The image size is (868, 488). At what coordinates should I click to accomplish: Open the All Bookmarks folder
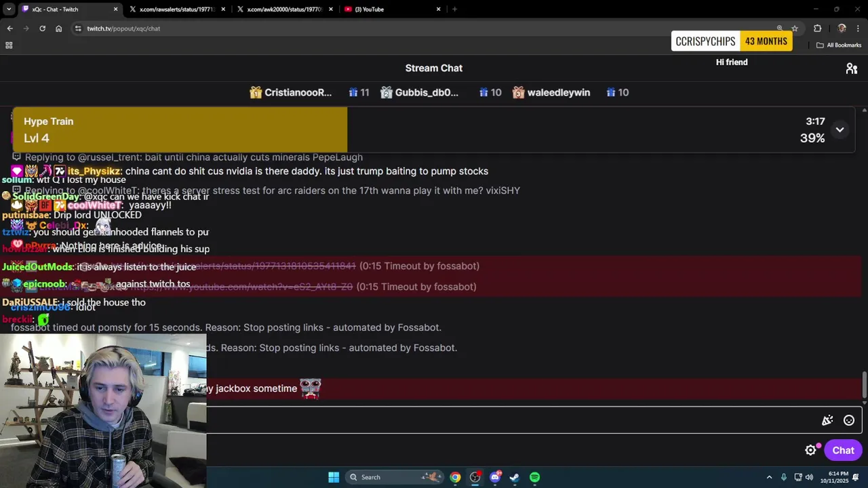pyautogui.click(x=839, y=45)
